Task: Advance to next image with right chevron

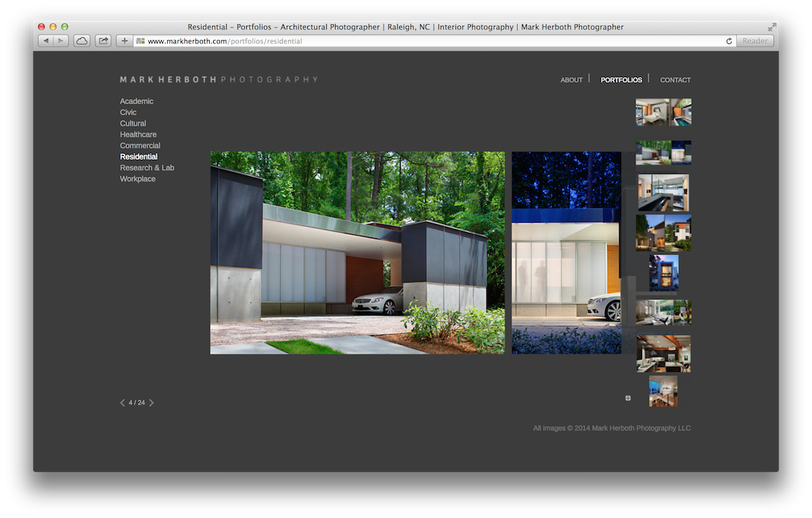Action: point(152,403)
